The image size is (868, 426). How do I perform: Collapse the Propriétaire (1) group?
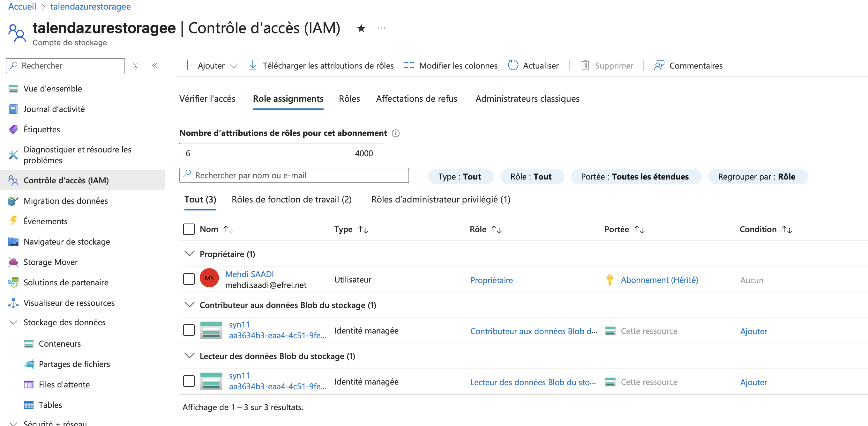190,253
